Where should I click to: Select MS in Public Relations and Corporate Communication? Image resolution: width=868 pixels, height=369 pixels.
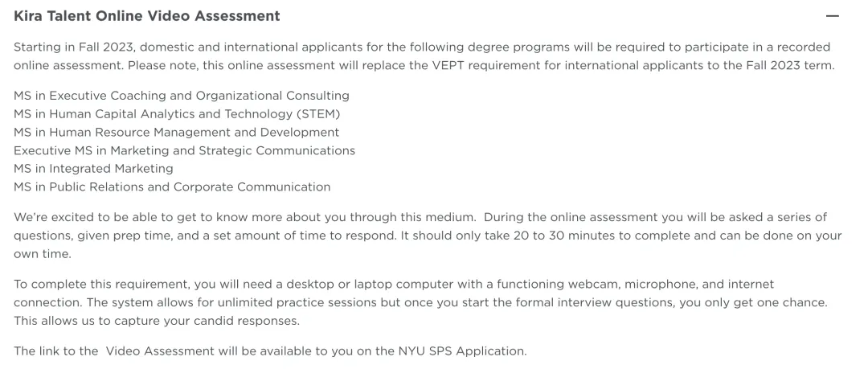pos(172,187)
